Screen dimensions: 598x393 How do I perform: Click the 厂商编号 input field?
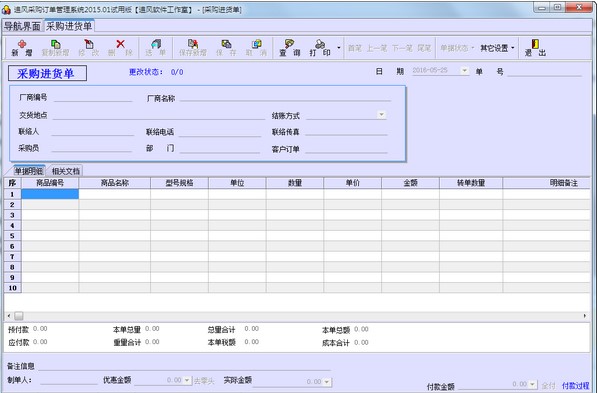pos(93,98)
